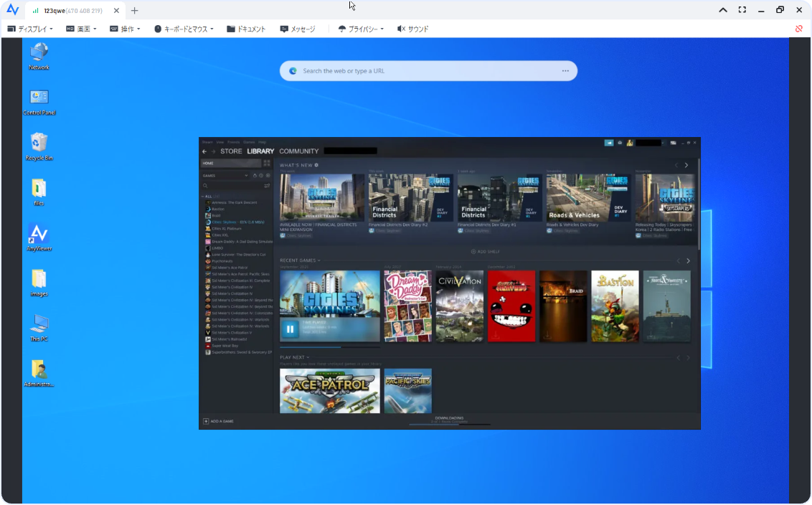Click the library advanced filter icon
812x505 pixels.
(x=267, y=186)
